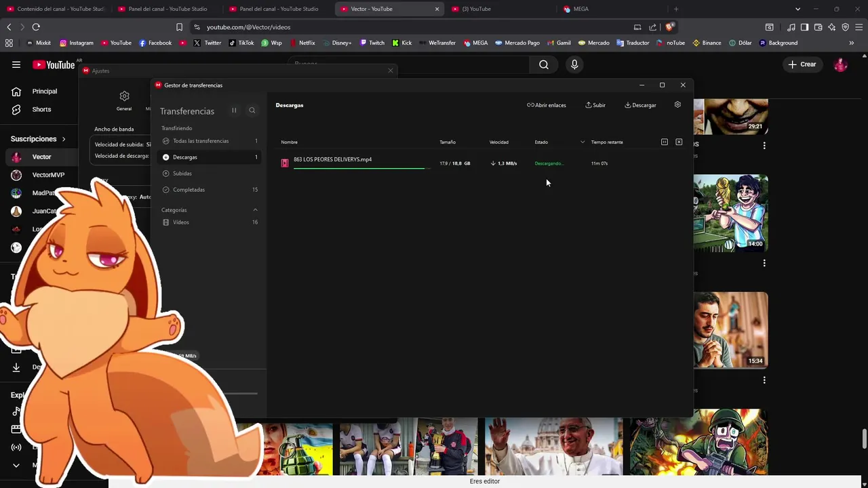The image size is (868, 488).
Task: Open the YouTube account avatar
Action: 841,64
